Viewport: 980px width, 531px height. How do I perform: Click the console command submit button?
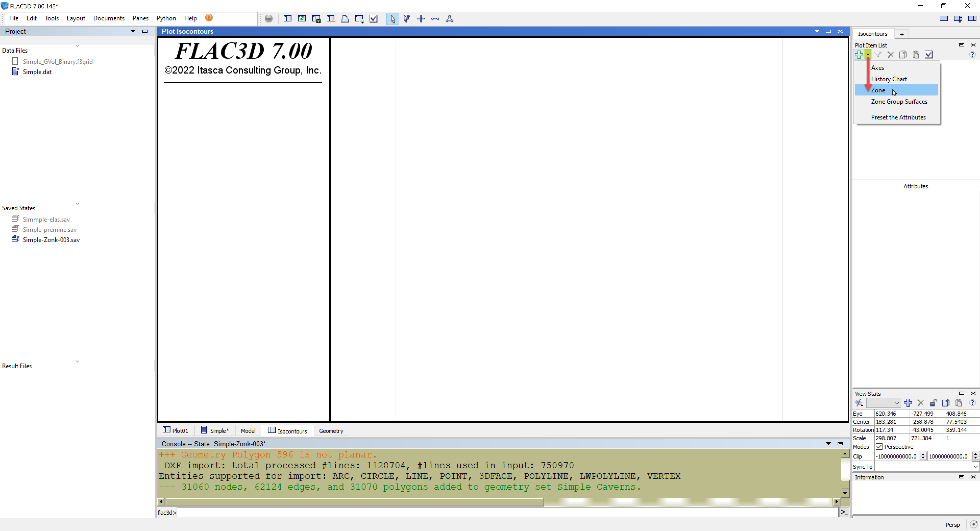(x=844, y=512)
